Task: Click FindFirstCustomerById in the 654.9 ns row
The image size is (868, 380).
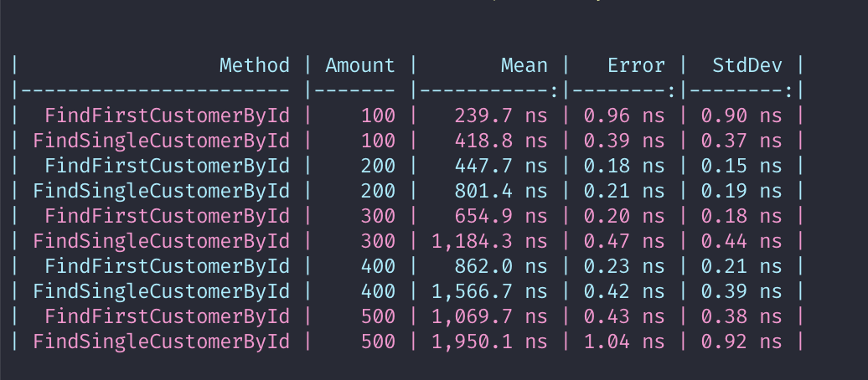Action: pyautogui.click(x=168, y=216)
